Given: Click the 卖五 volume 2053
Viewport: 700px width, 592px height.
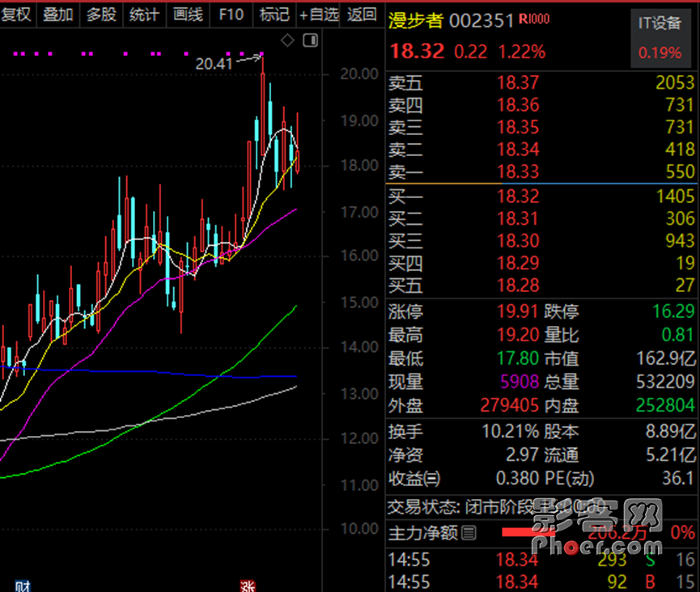Looking at the screenshot, I should point(675,82).
